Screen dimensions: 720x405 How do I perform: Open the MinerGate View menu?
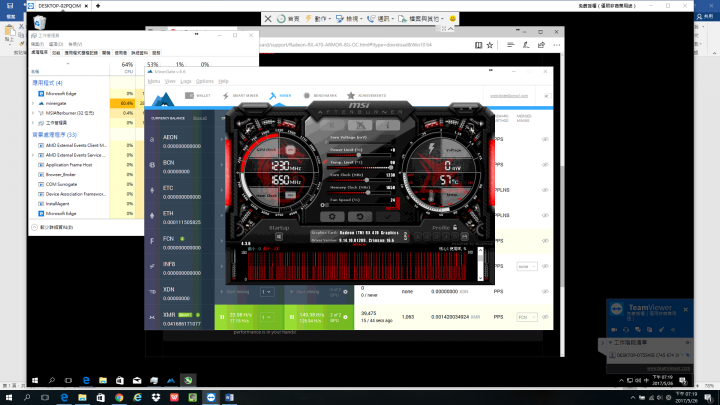point(170,81)
